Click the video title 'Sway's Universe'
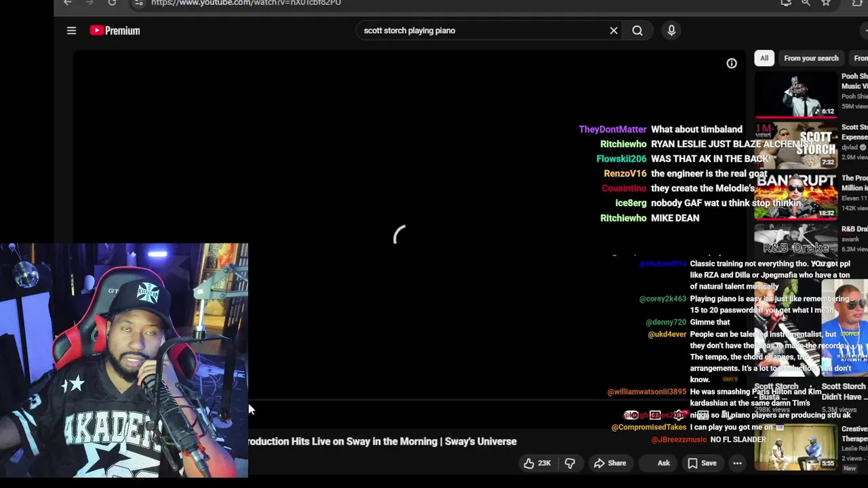 (481, 441)
